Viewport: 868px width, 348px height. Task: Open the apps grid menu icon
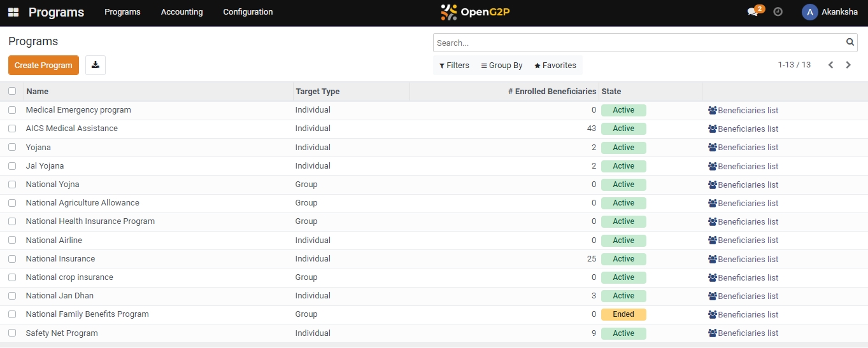point(13,12)
